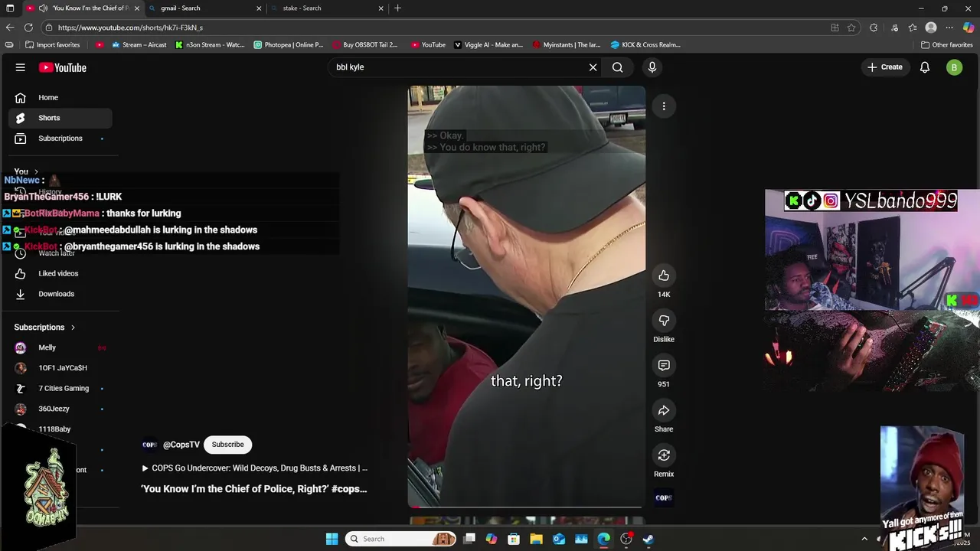Image resolution: width=980 pixels, height=551 pixels.
Task: Open the Edge Copilot icon
Action: pos(969,28)
